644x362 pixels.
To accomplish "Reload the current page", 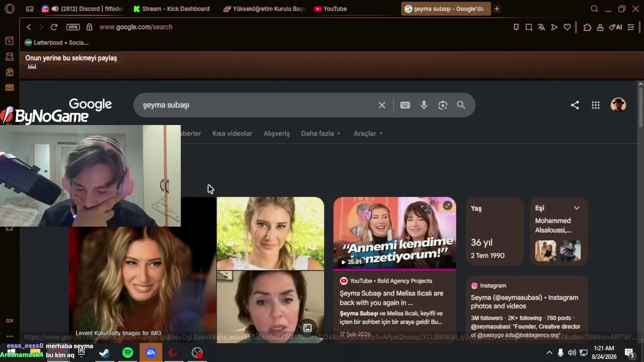I will click(54, 27).
